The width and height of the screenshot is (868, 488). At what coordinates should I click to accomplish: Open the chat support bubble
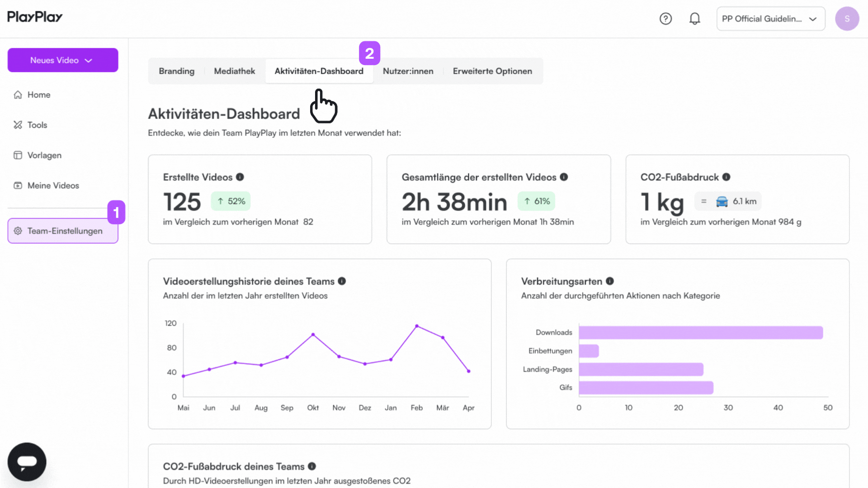tap(27, 462)
